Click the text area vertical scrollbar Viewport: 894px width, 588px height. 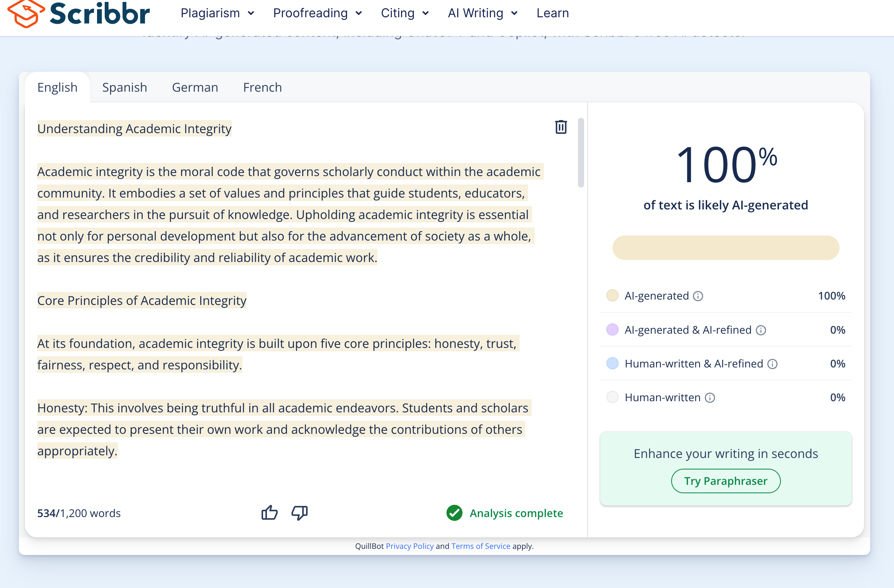[x=581, y=153]
